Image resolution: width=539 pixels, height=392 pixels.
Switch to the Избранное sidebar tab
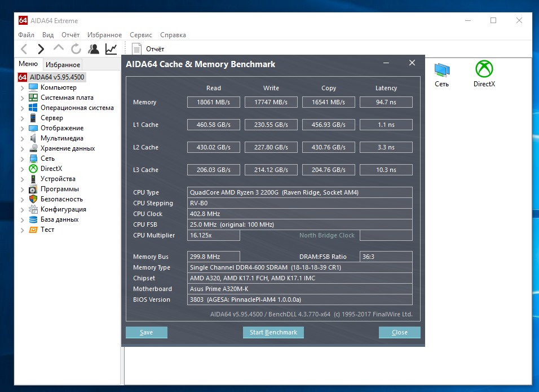click(63, 65)
